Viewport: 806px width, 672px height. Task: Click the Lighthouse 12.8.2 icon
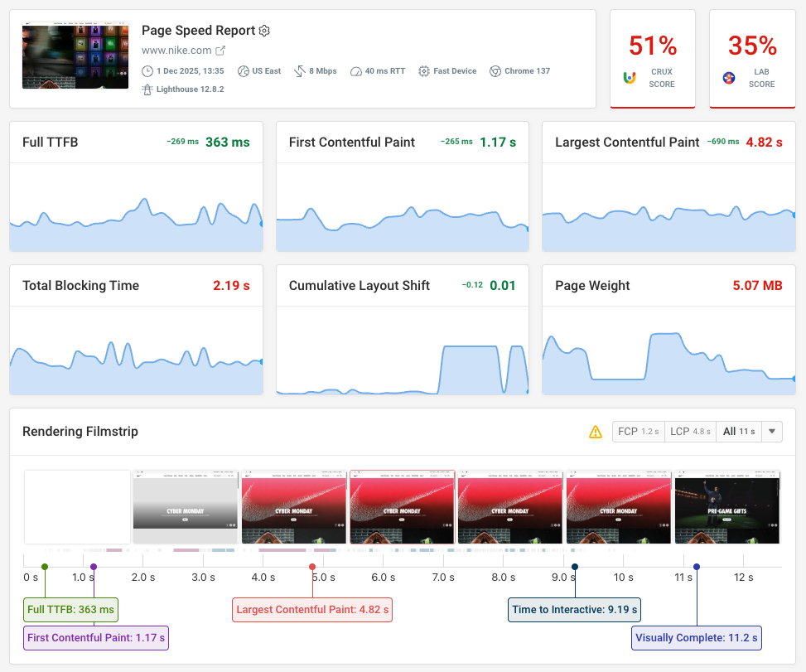point(147,89)
